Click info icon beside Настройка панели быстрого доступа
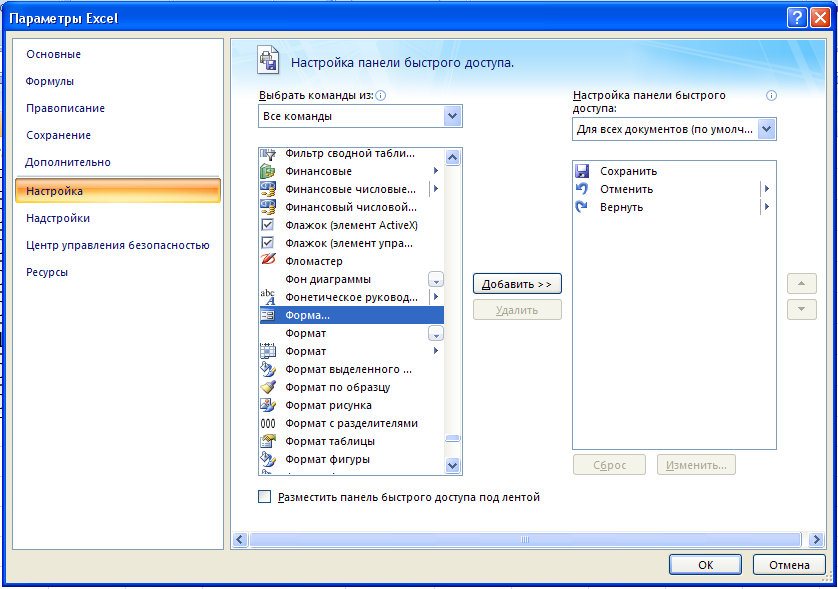The image size is (838, 589). pos(771,96)
